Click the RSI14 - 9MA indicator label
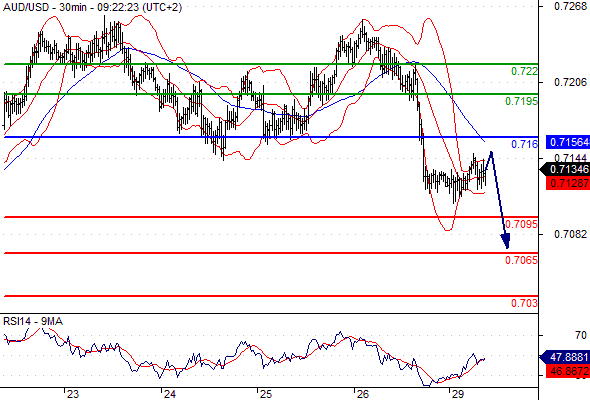 pyautogui.click(x=33, y=321)
